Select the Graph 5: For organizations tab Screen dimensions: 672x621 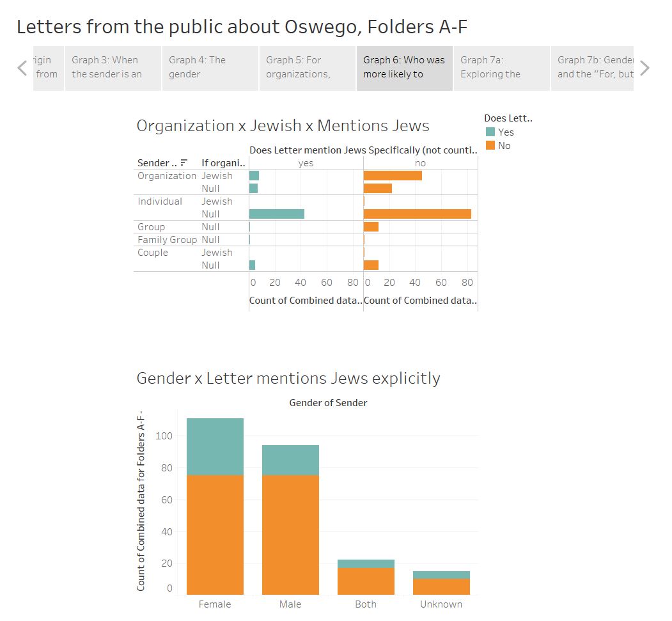(307, 68)
